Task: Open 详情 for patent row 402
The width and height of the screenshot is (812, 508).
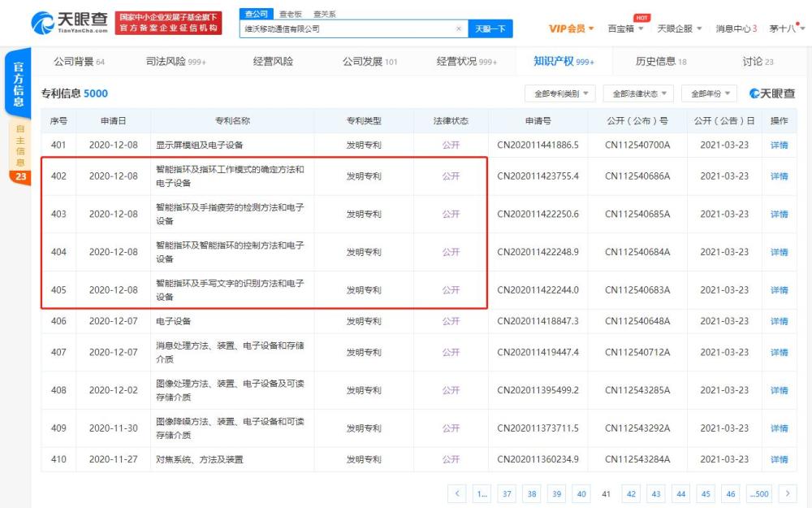Action: (x=779, y=176)
